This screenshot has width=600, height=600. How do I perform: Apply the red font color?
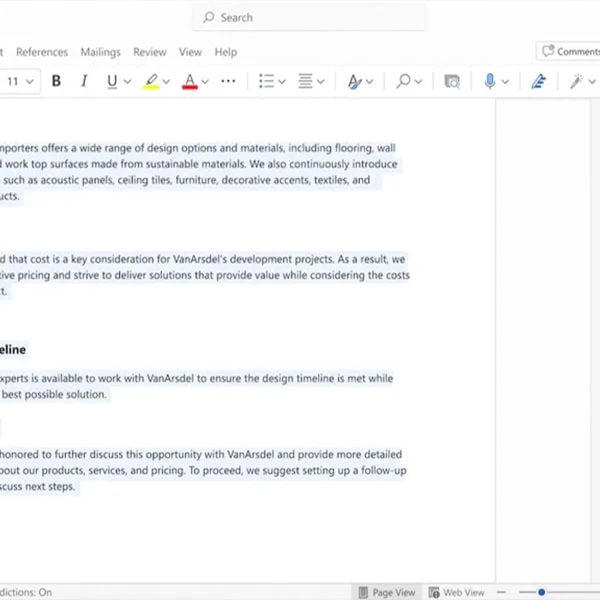[190, 81]
